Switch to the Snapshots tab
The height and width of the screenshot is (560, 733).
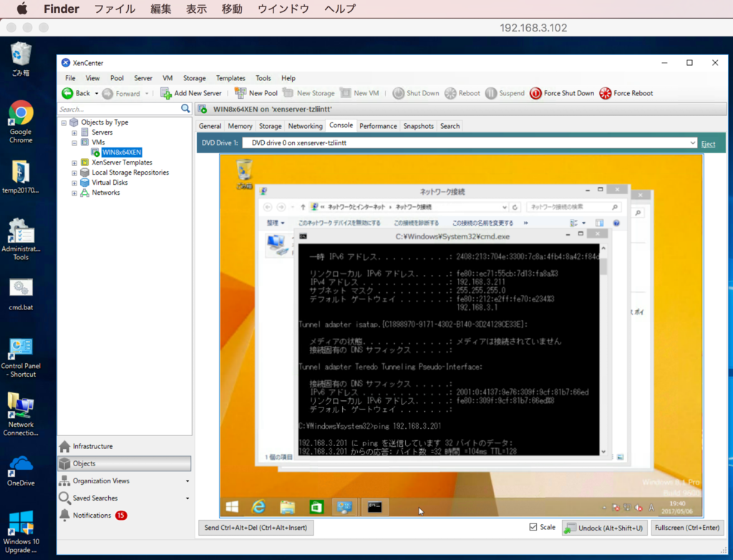tap(418, 126)
